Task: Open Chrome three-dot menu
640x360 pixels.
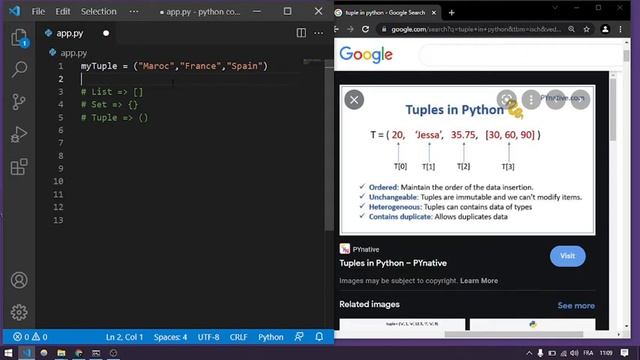Action: [x=620, y=29]
